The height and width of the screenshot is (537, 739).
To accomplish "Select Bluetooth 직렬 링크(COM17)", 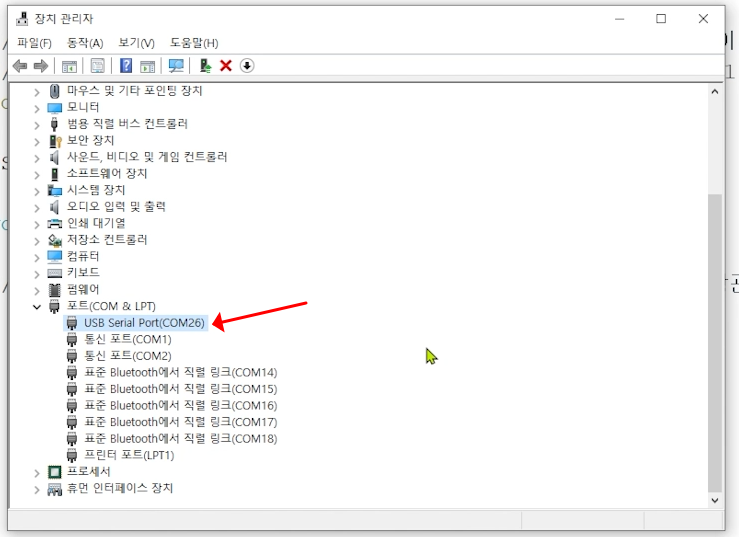I will 181,422.
